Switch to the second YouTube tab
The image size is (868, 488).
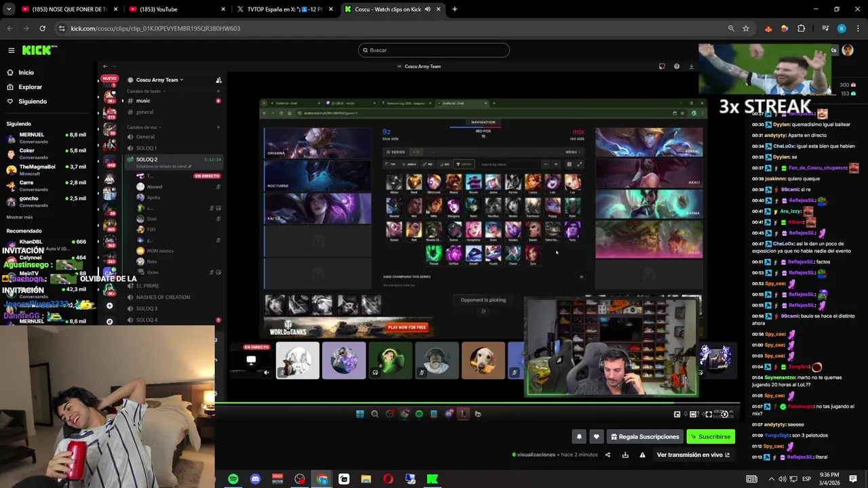(176, 9)
